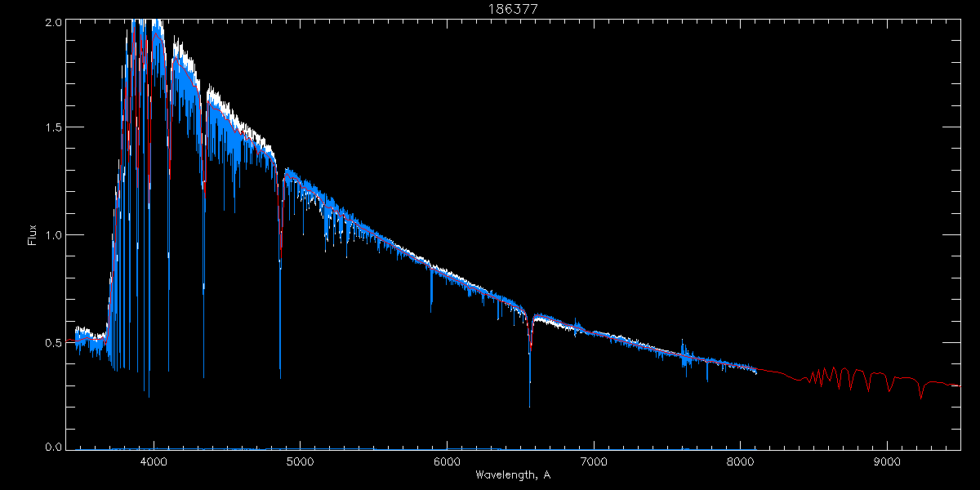
Task: Click the Flux y-axis label
Action: (x=33, y=235)
